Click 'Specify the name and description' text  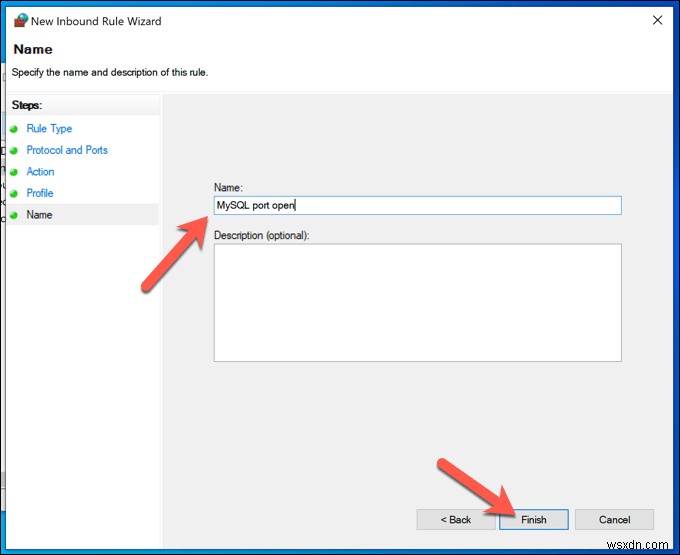(110, 72)
